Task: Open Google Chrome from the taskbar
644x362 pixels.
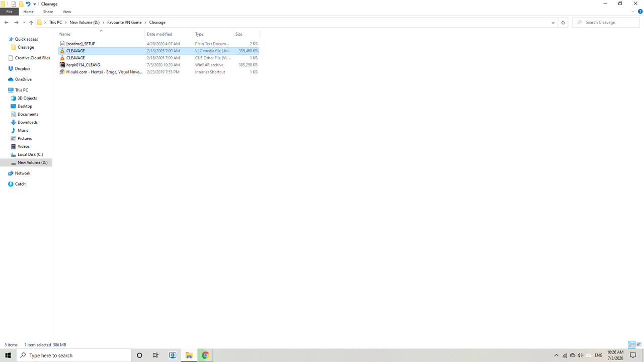Action: (205, 355)
